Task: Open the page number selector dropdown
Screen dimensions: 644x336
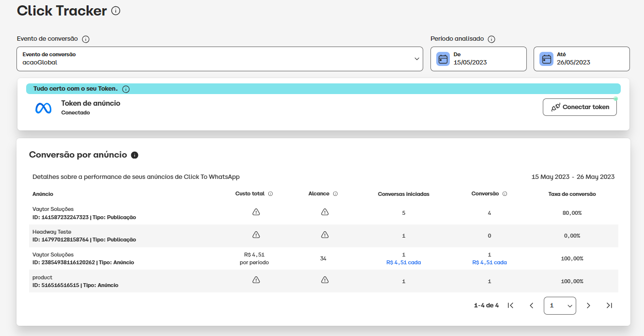Action: [560, 305]
